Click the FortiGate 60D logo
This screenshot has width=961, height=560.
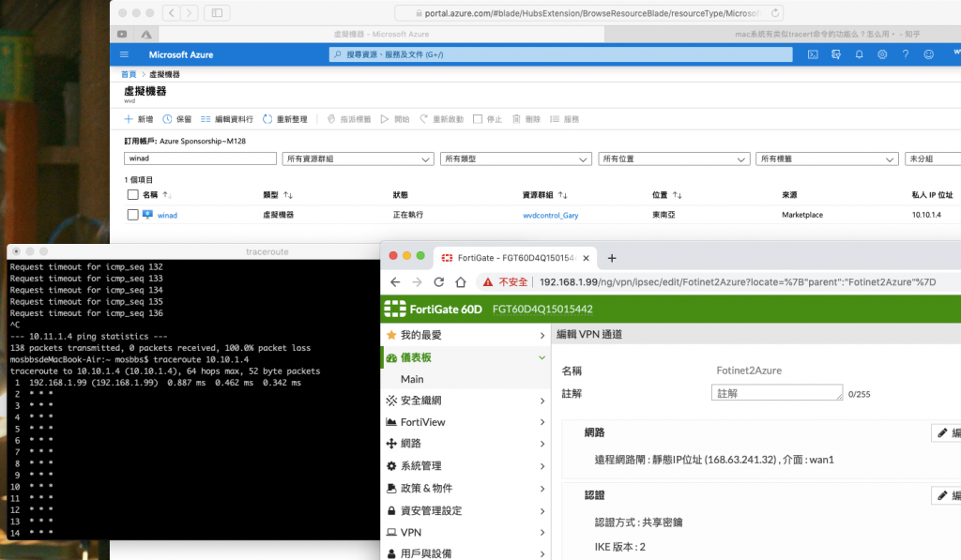pos(433,309)
